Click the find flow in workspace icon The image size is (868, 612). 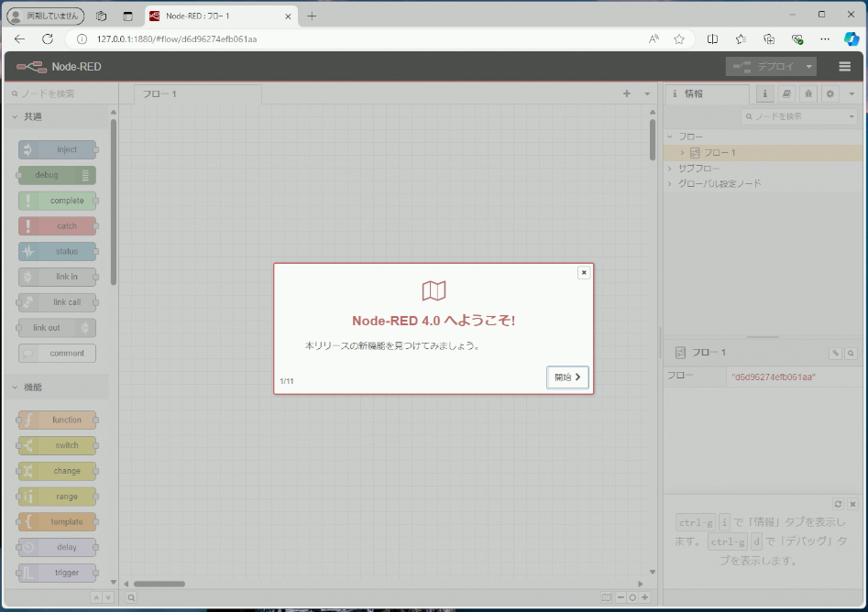pos(851,353)
